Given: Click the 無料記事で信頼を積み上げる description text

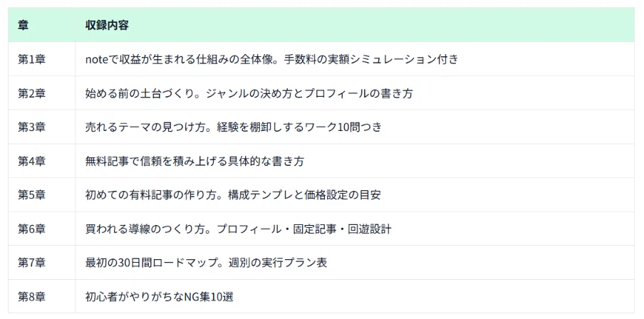Looking at the screenshot, I should [x=194, y=162].
